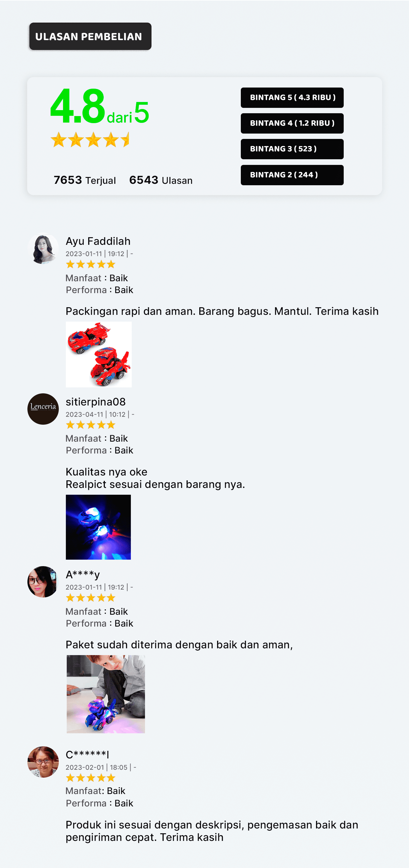409x868 pixels.
Task: Filter reviews by BINTANG 4 ( 1.2 RIBU )
Action: (x=292, y=123)
